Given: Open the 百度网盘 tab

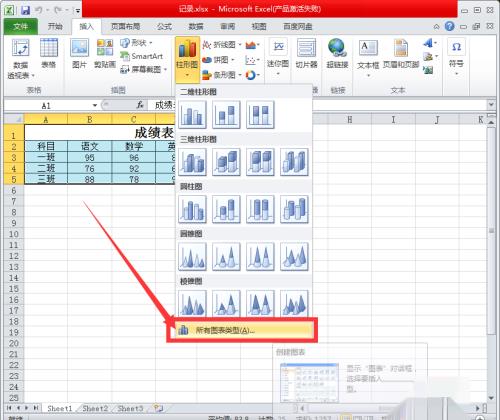Looking at the screenshot, I should pos(298,26).
